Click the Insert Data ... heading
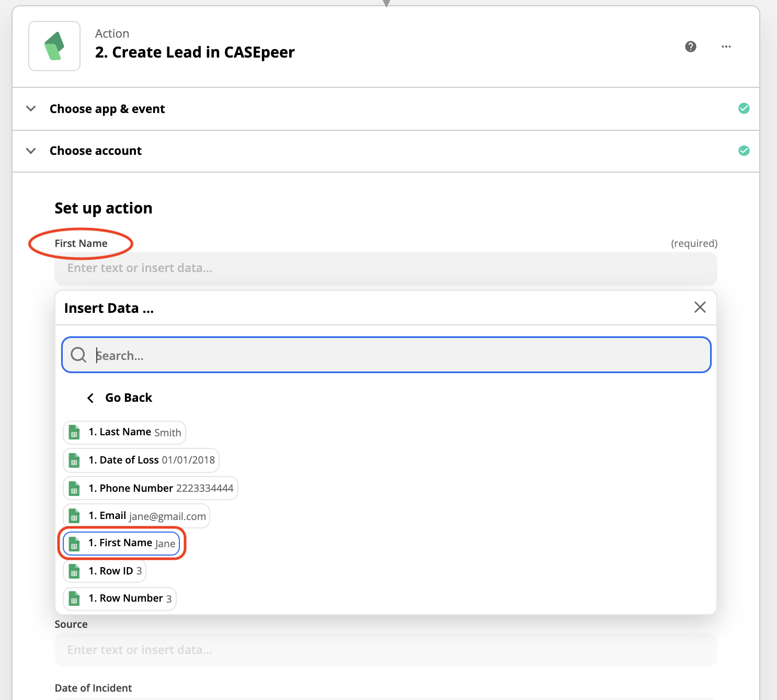Image resolution: width=777 pixels, height=700 pixels. [109, 308]
